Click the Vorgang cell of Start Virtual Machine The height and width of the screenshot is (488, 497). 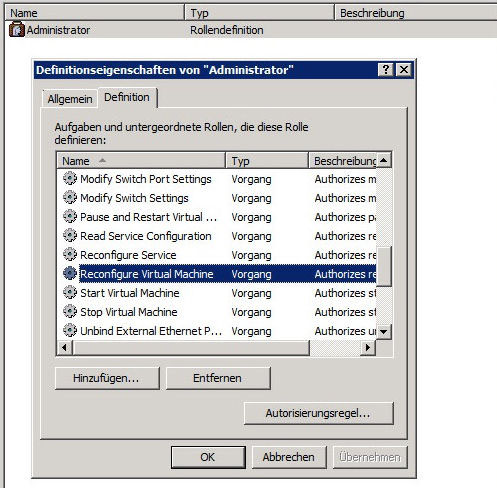click(x=251, y=293)
